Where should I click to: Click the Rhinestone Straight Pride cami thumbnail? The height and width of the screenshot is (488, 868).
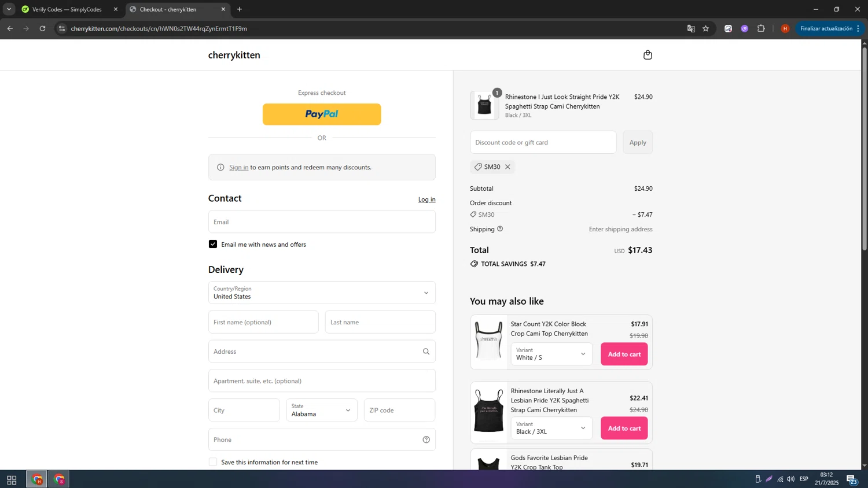[x=484, y=105]
